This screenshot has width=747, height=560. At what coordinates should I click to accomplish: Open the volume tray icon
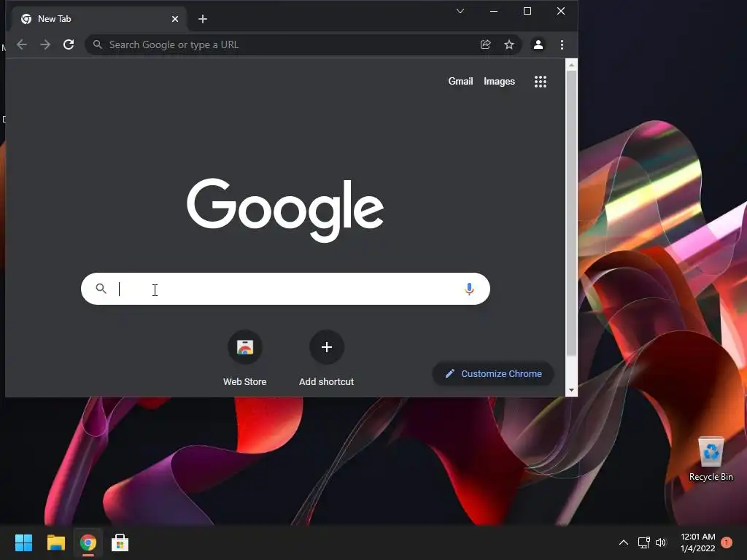coord(661,542)
